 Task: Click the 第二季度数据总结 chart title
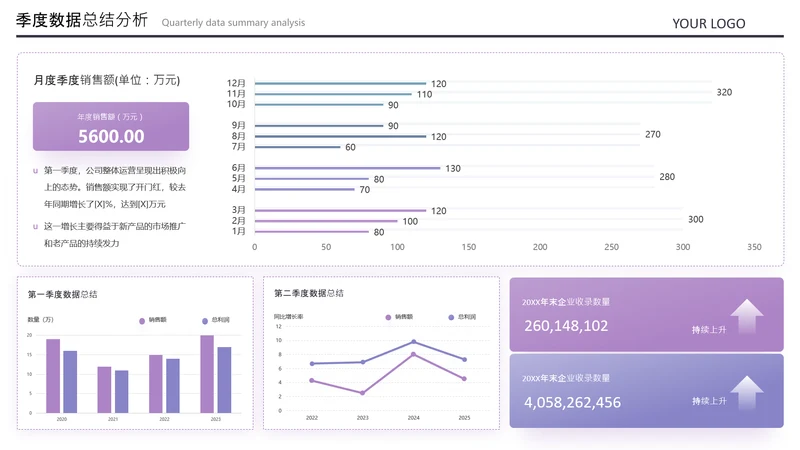click(x=309, y=293)
